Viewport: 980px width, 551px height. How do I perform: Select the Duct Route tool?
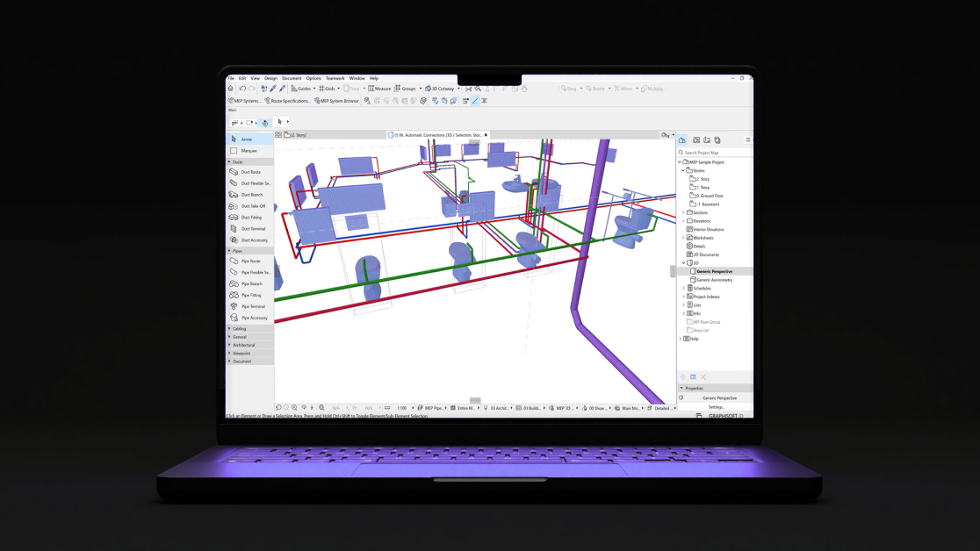250,172
